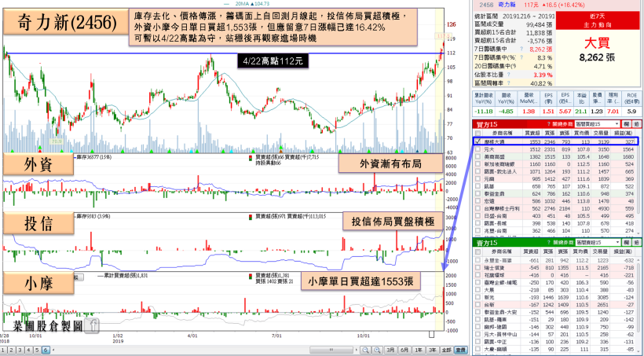
Task: Check the buyers row with net buy 1160
Action: [x=478, y=164]
